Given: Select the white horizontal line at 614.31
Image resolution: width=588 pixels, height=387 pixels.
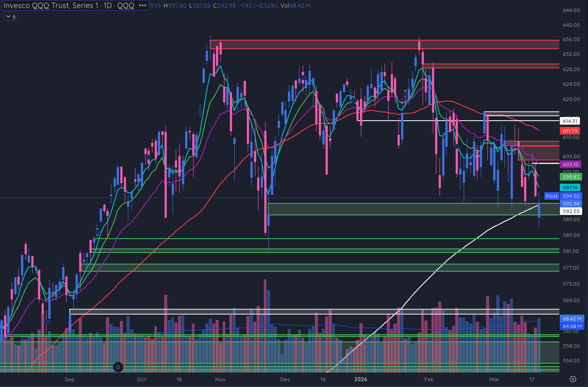Looking at the screenshot, I should pos(458,121).
